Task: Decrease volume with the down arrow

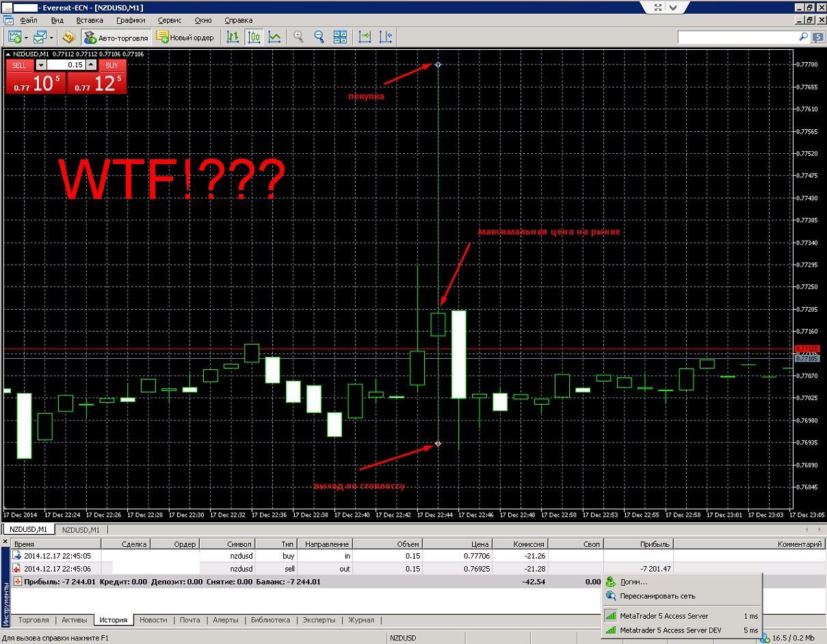Action: click(40, 66)
